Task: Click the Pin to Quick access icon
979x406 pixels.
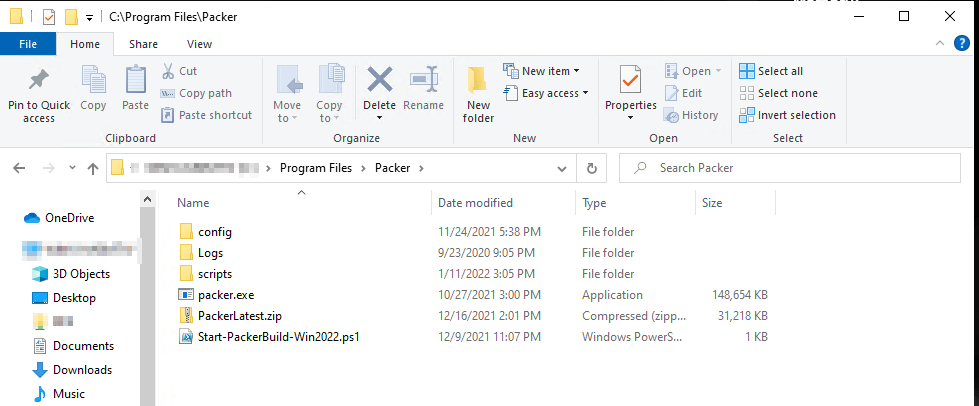Action: pyautogui.click(x=39, y=81)
